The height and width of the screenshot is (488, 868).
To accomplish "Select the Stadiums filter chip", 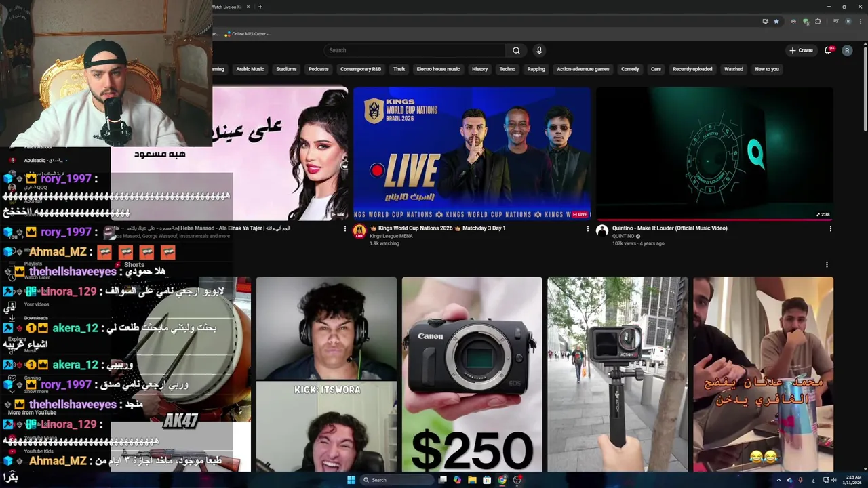I will click(286, 69).
